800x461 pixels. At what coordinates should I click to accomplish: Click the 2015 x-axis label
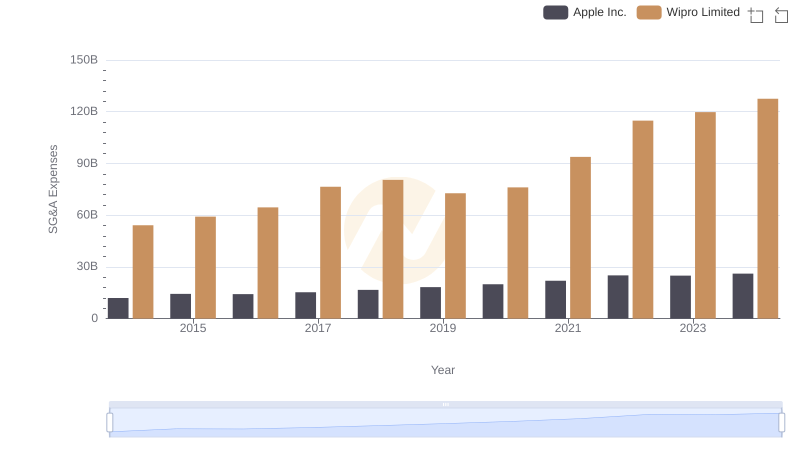pyautogui.click(x=193, y=328)
